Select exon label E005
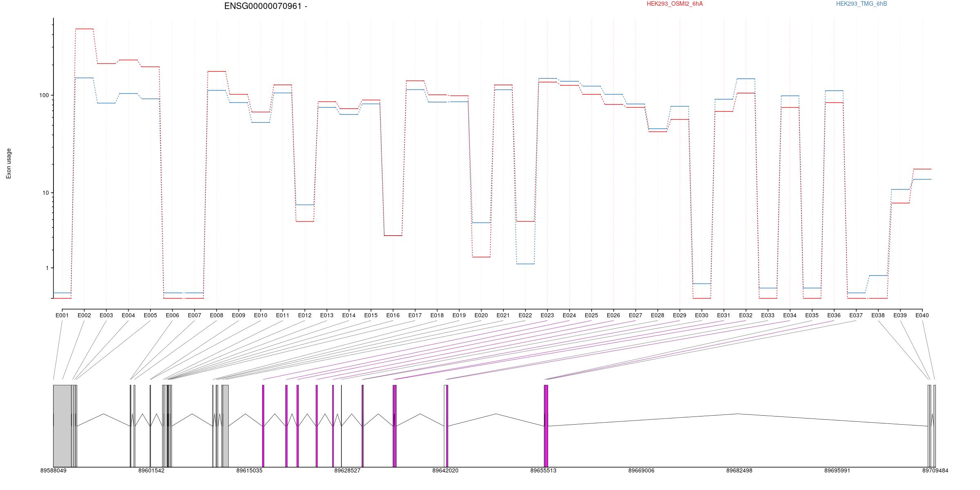The width and height of the screenshot is (980, 490). [x=150, y=315]
